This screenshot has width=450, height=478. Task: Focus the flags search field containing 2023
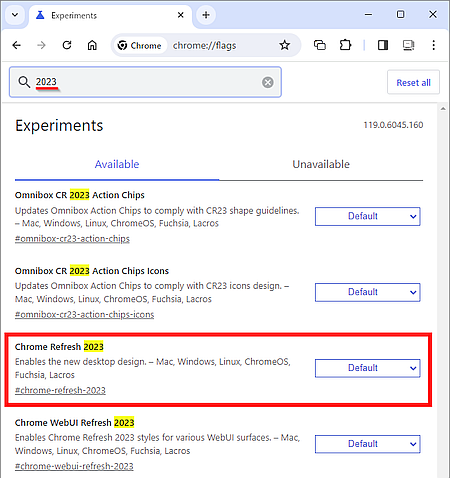(145, 82)
